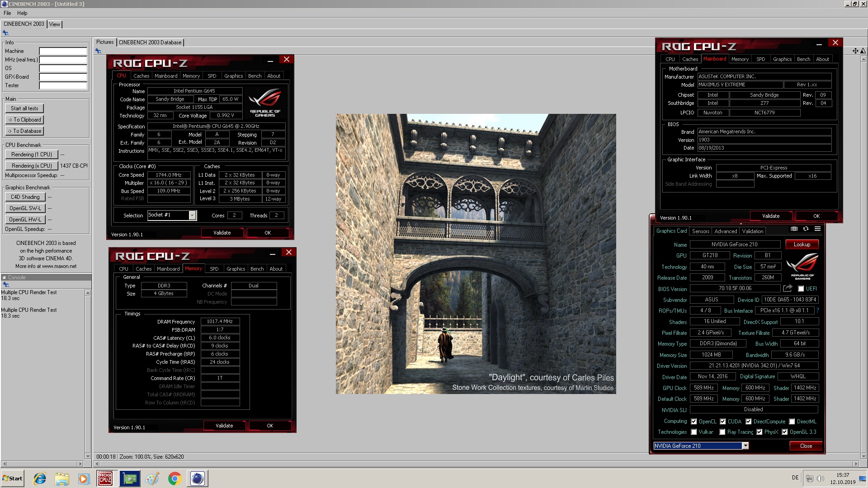Click the Lookup button in GPU-Z
868x488 pixels.
pos(802,244)
